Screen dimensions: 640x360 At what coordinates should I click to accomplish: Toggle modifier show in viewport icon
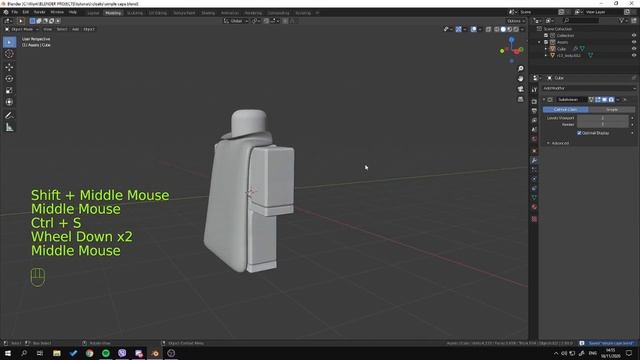(x=604, y=100)
